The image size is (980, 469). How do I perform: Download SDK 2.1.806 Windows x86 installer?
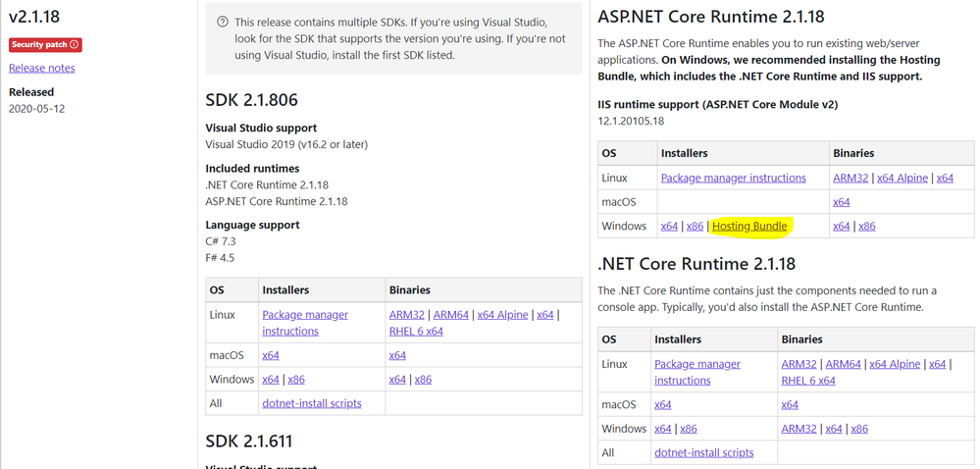296,380
